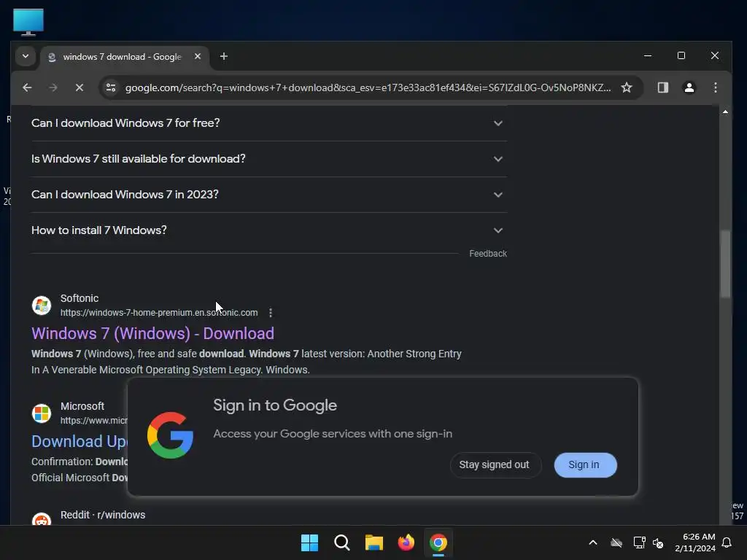Click the scrollbar up arrow
This screenshot has width=747, height=560.
725,112
